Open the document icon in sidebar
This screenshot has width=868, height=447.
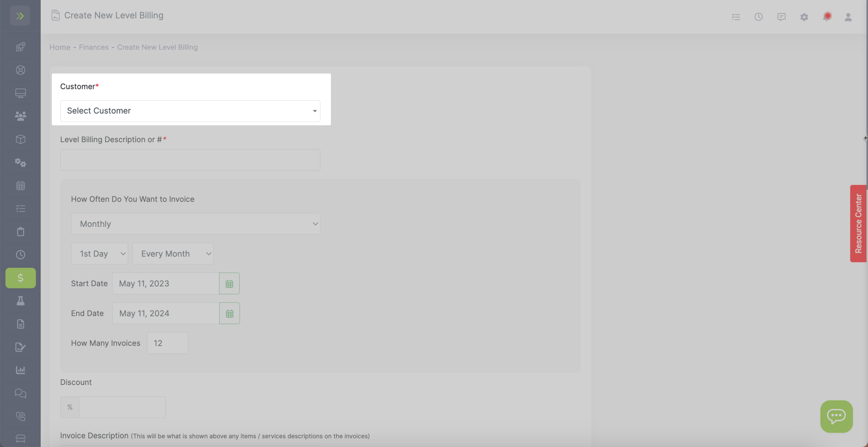[20, 324]
